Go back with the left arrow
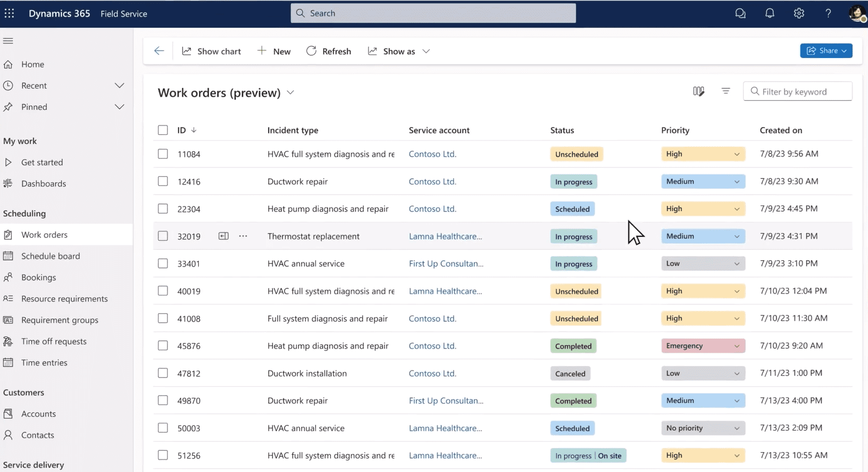Screen dimensions: 868x472 click(159, 51)
